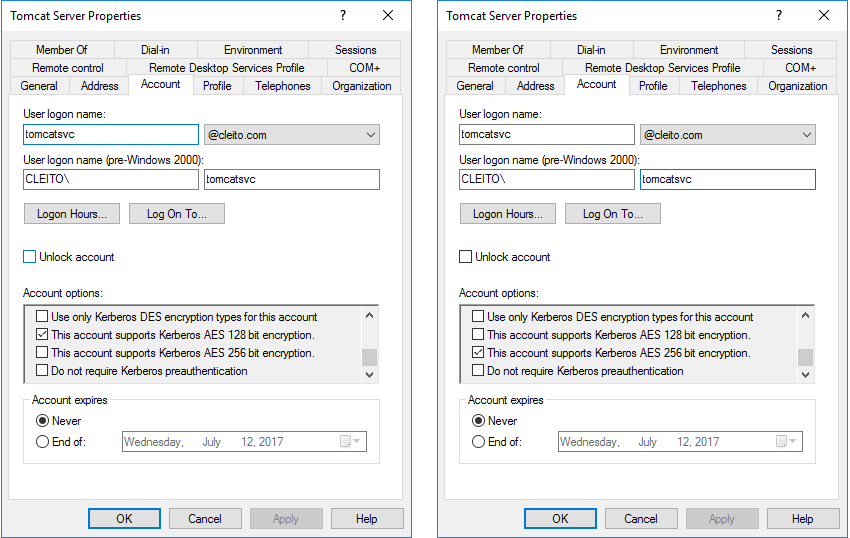This screenshot has height=538, width=850.
Task: Click Log On To button in right dialog
Action: [x=613, y=214]
